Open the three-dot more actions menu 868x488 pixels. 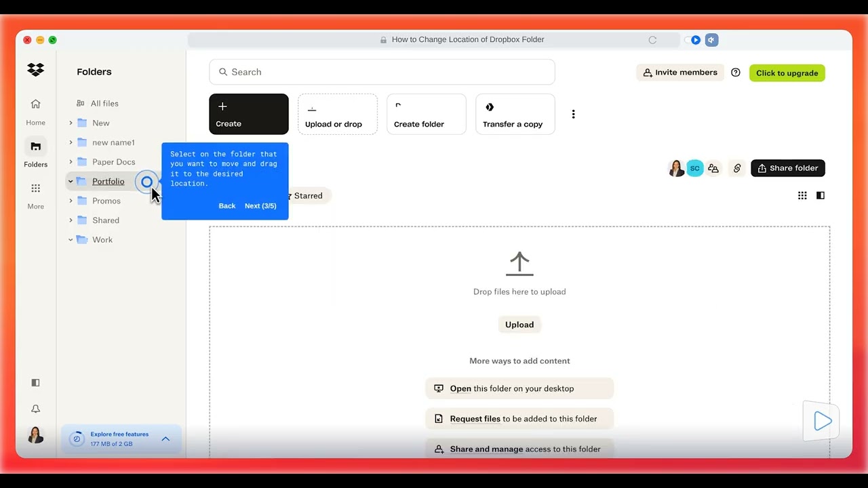(x=573, y=114)
